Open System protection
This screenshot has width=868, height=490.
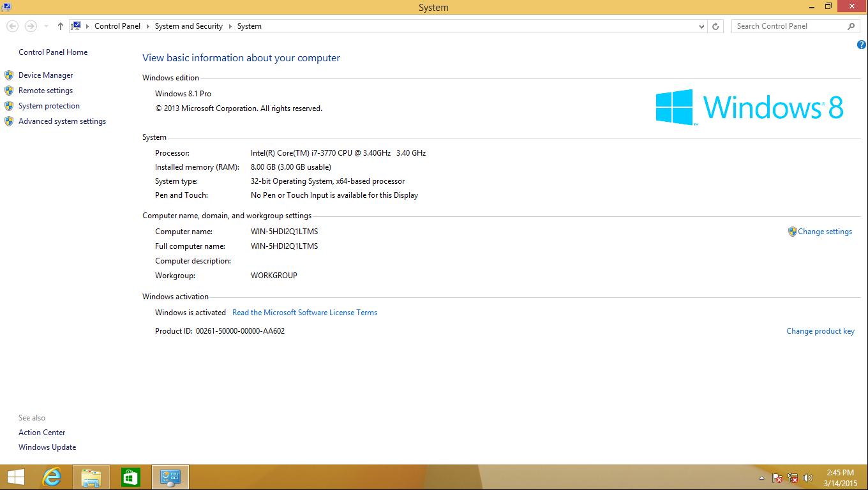point(49,106)
